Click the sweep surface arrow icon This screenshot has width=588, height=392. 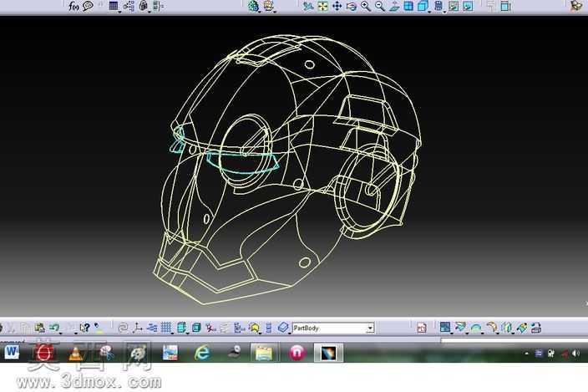pos(460,328)
